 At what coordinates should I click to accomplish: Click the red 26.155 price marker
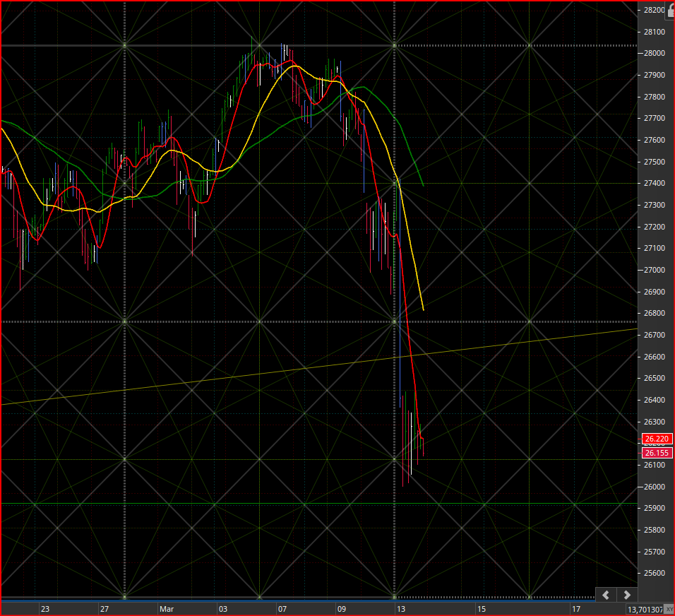pos(657,453)
